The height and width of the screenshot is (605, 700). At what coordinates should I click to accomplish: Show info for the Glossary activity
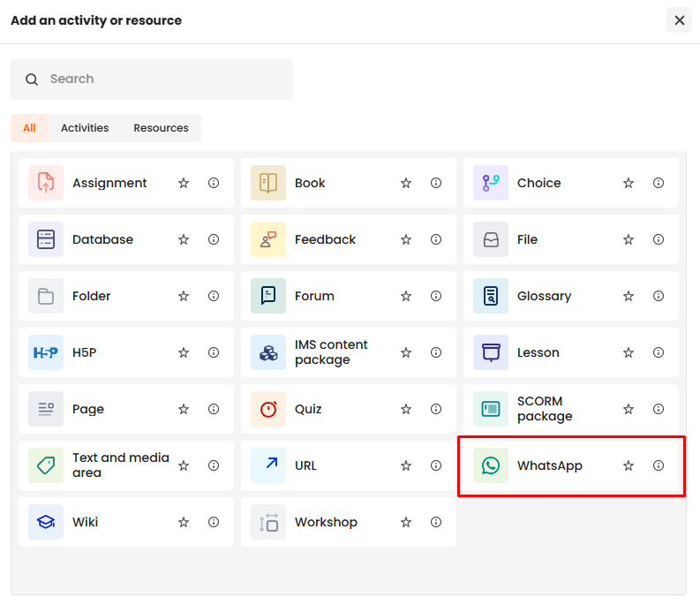click(658, 296)
